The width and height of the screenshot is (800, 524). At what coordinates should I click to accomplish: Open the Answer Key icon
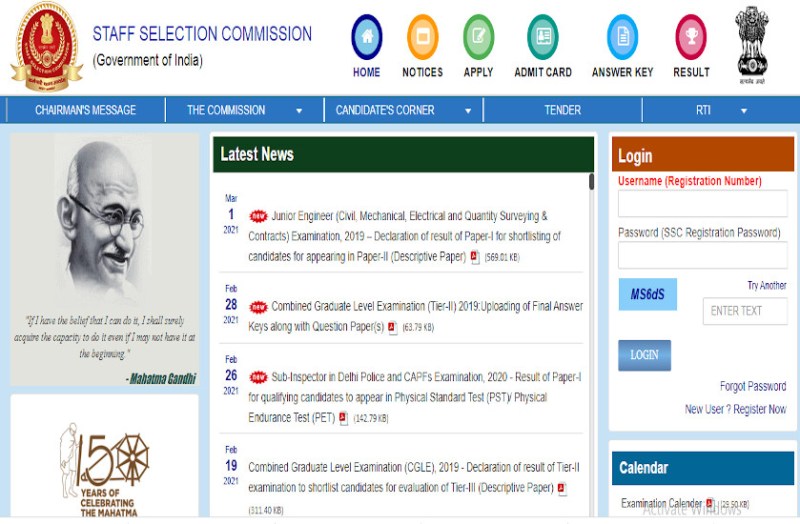coord(622,37)
